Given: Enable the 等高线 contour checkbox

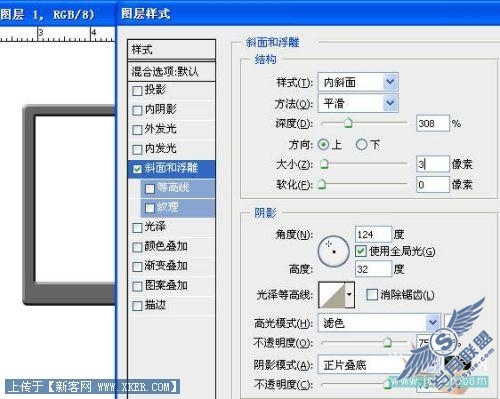Looking at the screenshot, I should (150, 189).
